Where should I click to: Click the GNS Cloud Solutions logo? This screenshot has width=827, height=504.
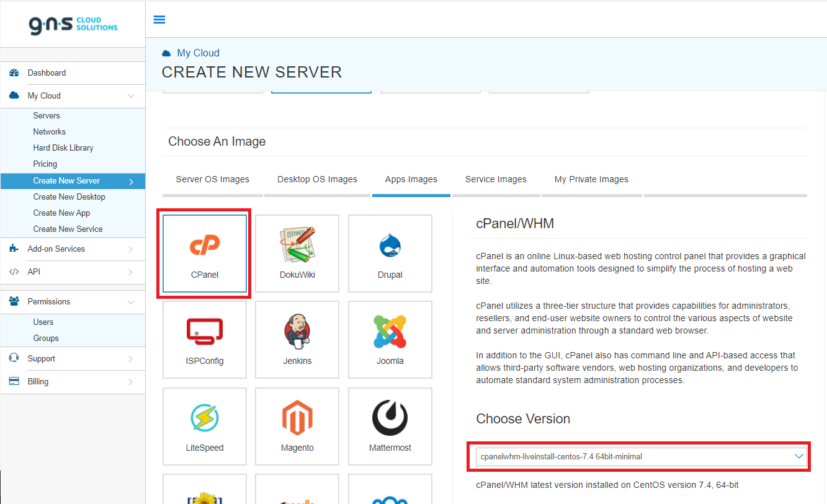pyautogui.click(x=73, y=24)
